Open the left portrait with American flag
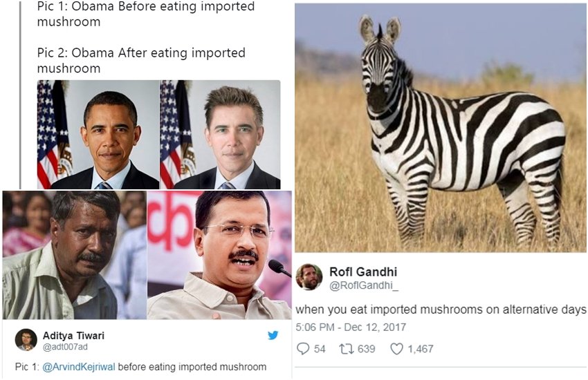This screenshot has width=588, height=380. point(98,134)
